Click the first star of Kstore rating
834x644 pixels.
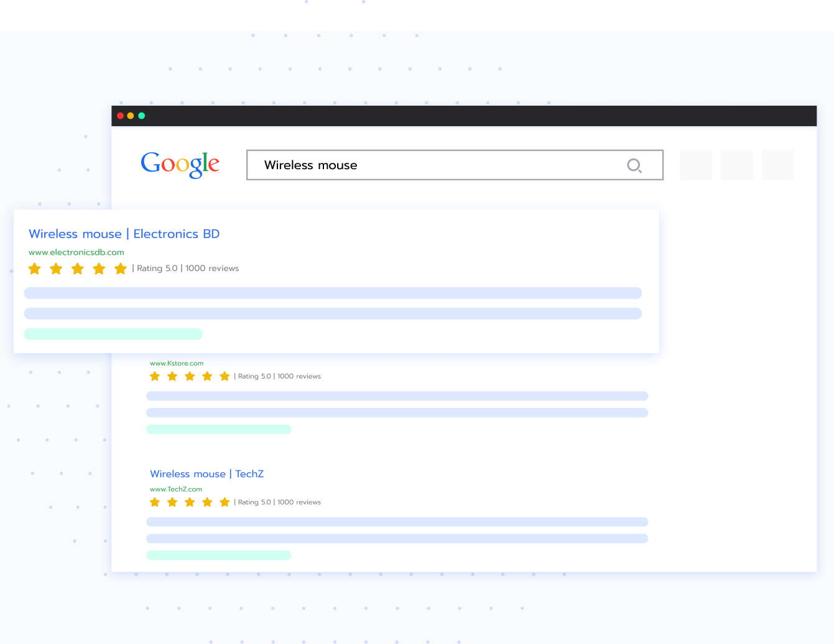pyautogui.click(x=155, y=376)
